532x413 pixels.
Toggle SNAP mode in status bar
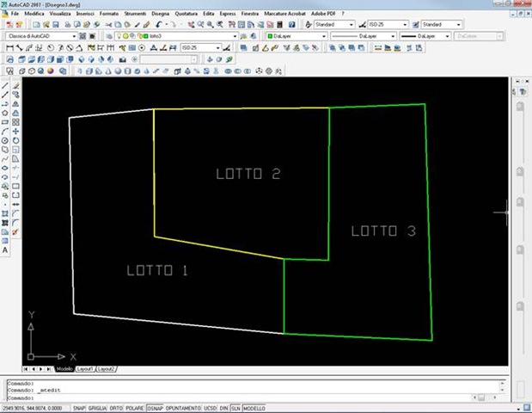pos(79,408)
